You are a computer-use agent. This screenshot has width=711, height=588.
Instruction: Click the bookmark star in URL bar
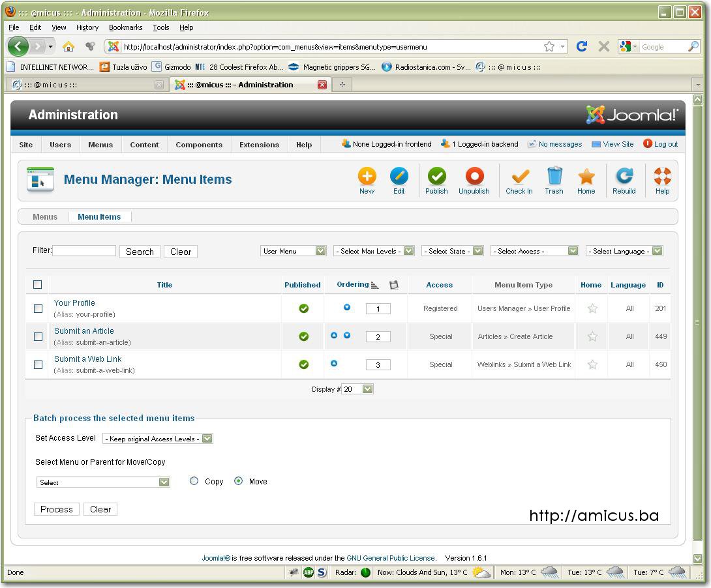[x=549, y=46]
